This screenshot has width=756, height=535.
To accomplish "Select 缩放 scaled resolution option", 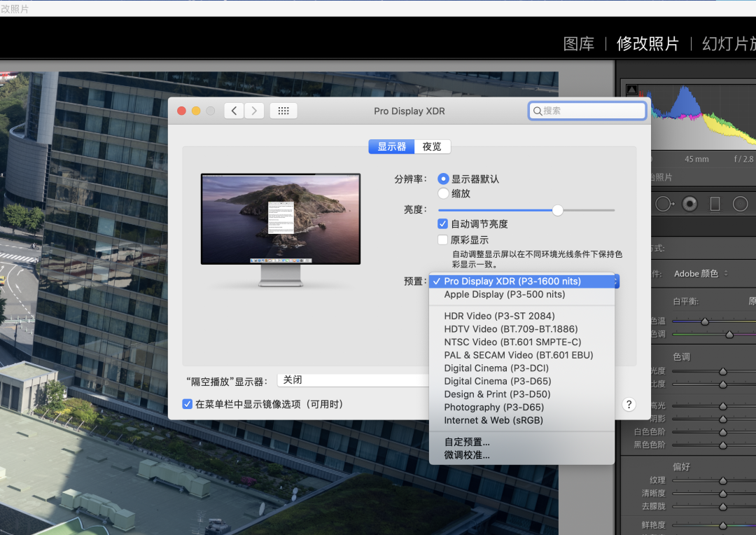I will click(443, 193).
